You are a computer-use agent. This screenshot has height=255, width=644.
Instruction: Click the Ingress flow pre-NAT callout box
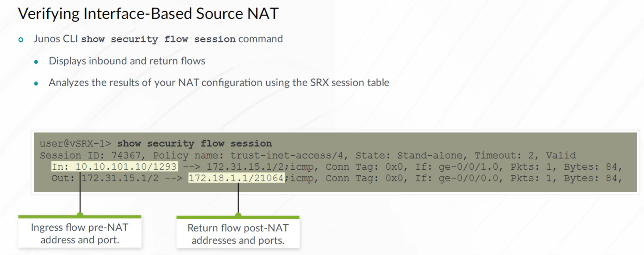pyautogui.click(x=80, y=232)
